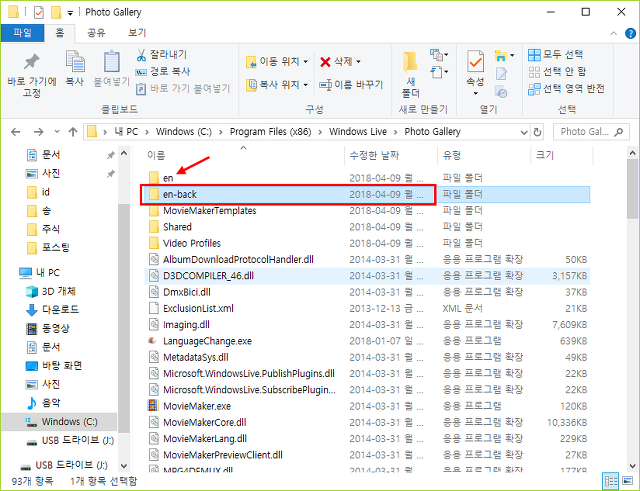The width and height of the screenshot is (640, 491).
Task: Open the Easy access dropdown in ribbon
Action: [439, 73]
